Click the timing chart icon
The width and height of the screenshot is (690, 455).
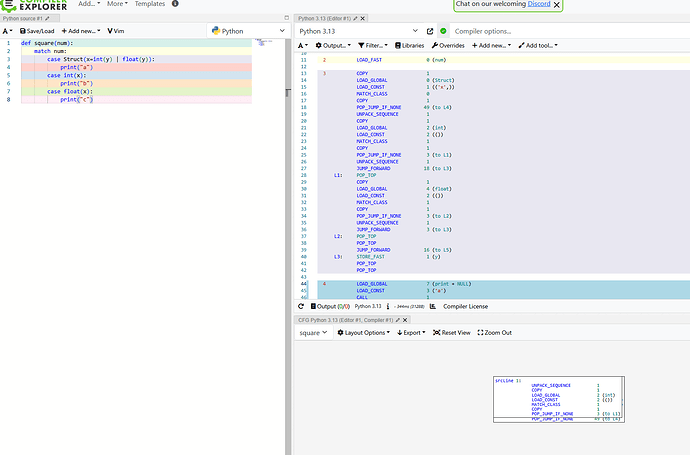433,306
